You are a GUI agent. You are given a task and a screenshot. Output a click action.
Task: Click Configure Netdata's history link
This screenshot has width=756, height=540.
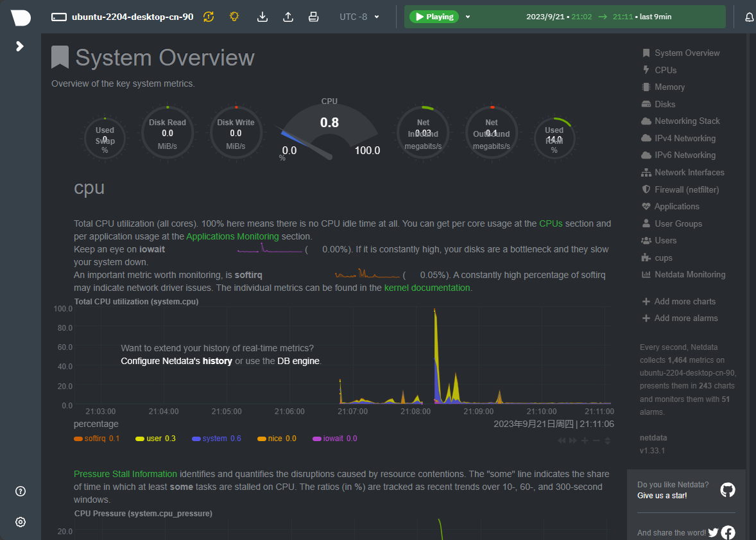click(176, 361)
